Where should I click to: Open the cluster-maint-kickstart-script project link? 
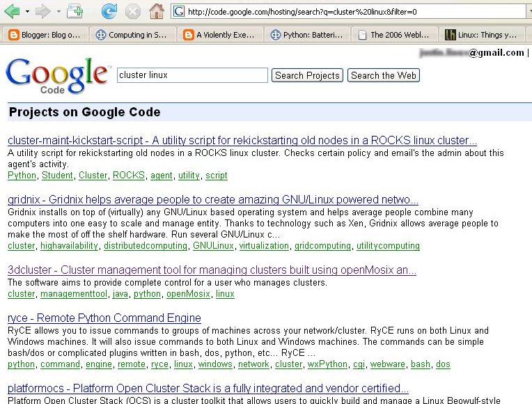click(x=242, y=140)
